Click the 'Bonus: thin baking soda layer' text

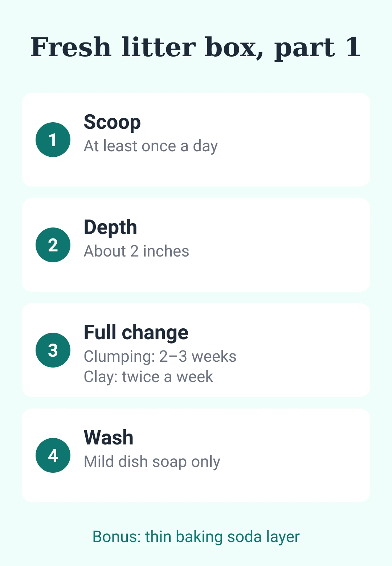click(x=196, y=537)
